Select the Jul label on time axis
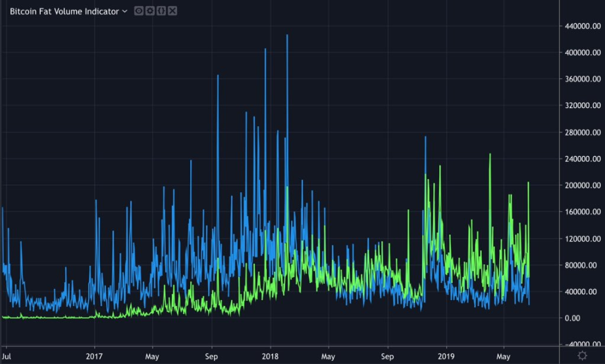The height and width of the screenshot is (364, 605). pyautogui.click(x=7, y=355)
